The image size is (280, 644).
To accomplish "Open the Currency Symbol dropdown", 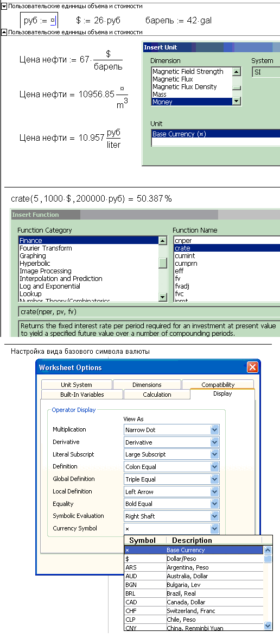I will [x=215, y=529].
